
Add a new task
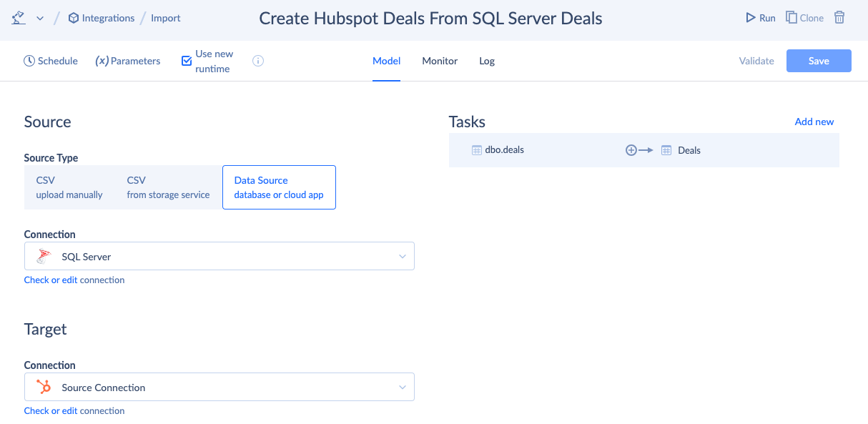[814, 122]
